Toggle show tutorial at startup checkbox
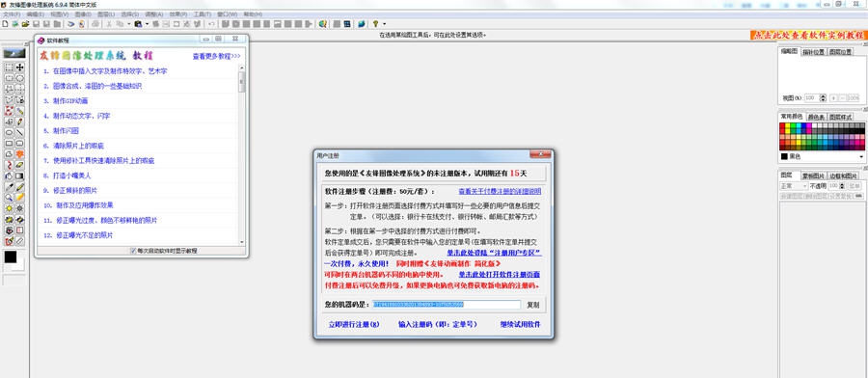Viewport: 868px width, 378px height. (x=133, y=251)
